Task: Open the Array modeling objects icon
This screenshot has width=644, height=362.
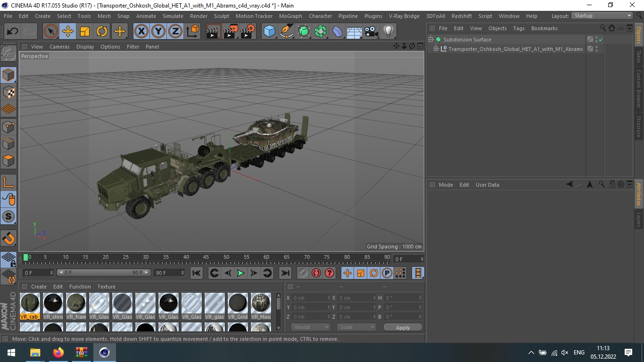Action: [x=321, y=32]
